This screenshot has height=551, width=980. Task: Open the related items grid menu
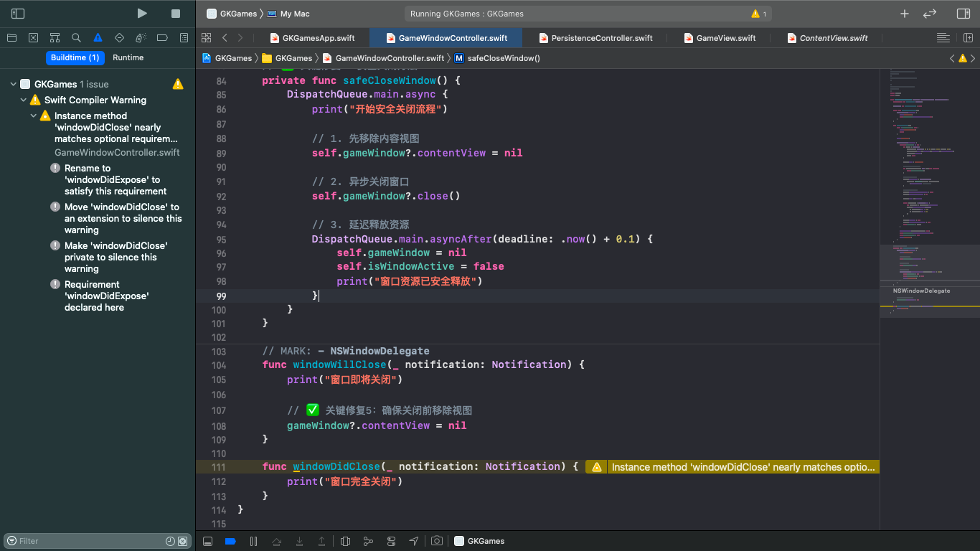[x=207, y=38]
